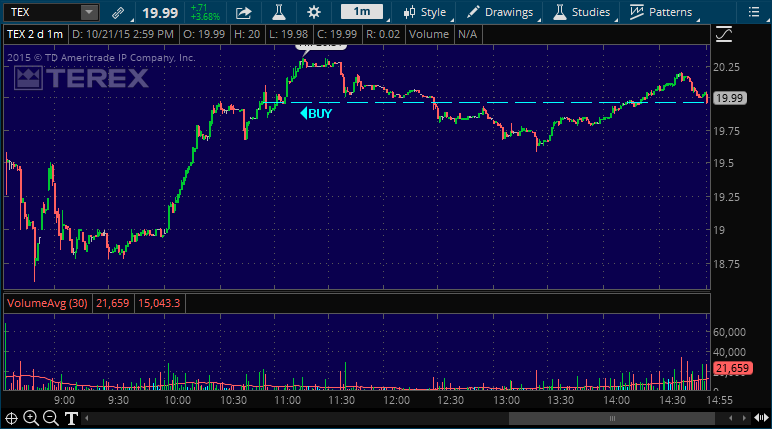The height and width of the screenshot is (429, 772).
Task: Click the symbol link (chain) icon
Action: click(x=119, y=12)
